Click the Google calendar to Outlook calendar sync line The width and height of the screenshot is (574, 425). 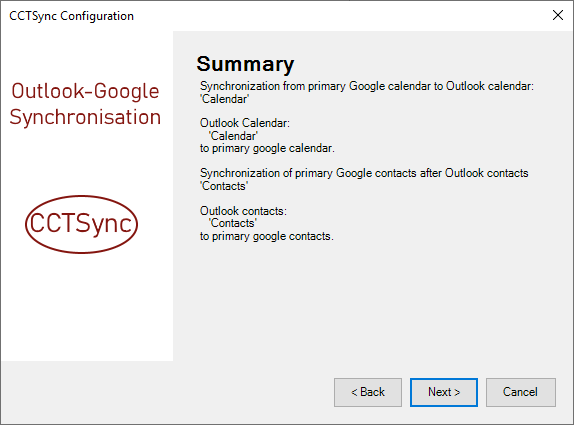(367, 86)
